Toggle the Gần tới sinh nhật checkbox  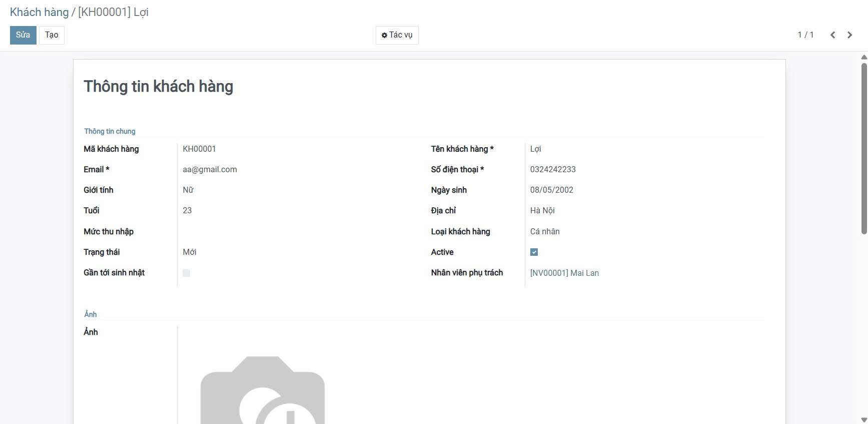coord(186,273)
